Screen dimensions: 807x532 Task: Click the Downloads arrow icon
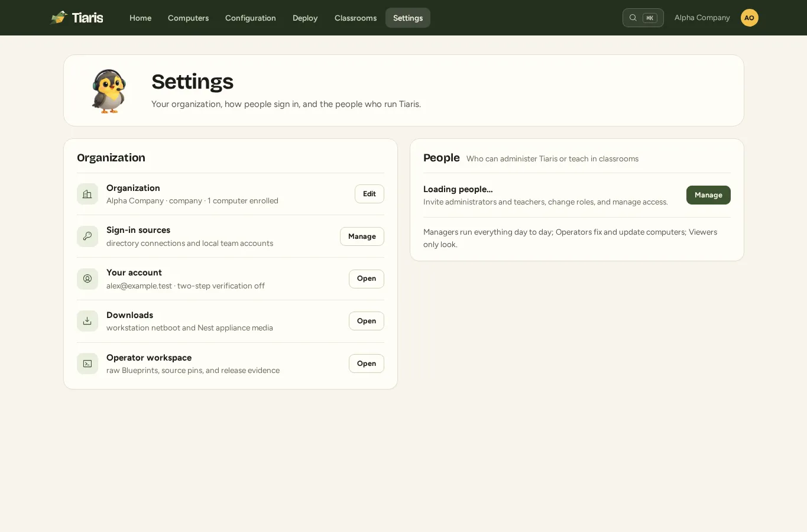coord(87,321)
